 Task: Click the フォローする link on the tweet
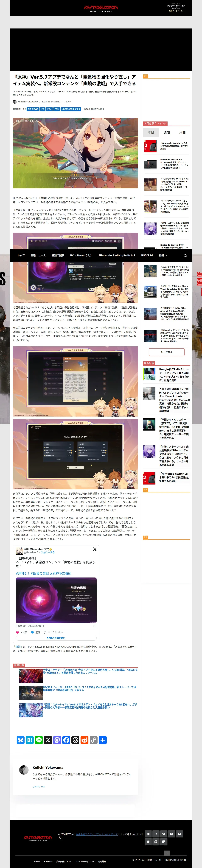48,553
